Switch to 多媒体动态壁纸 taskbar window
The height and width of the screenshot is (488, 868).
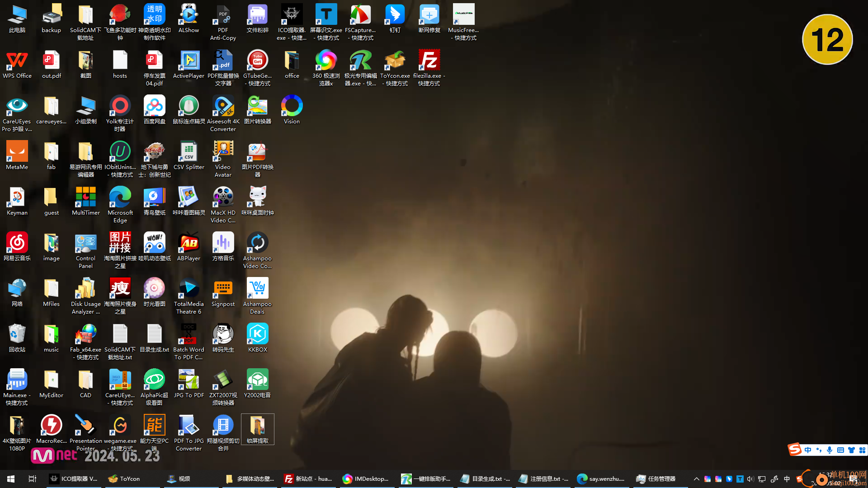tap(250, 479)
